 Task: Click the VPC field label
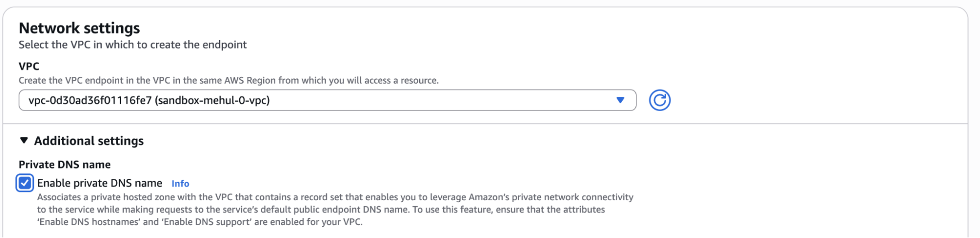pyautogui.click(x=29, y=66)
